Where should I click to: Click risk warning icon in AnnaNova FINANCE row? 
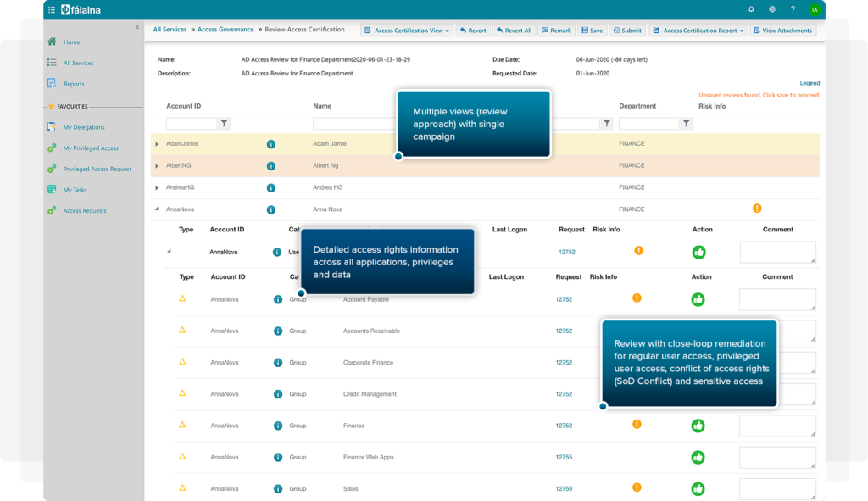click(x=757, y=209)
